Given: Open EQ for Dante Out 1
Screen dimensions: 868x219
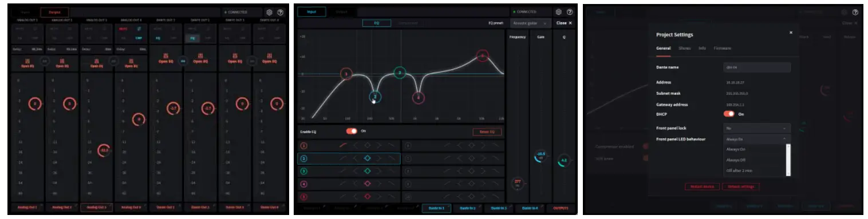Looking at the screenshot, I should pos(165,59).
